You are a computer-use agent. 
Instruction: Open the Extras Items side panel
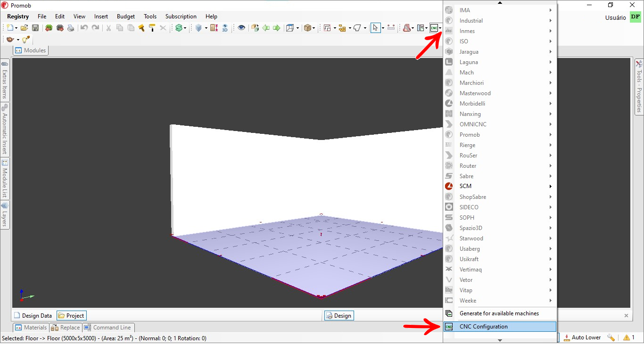5,80
